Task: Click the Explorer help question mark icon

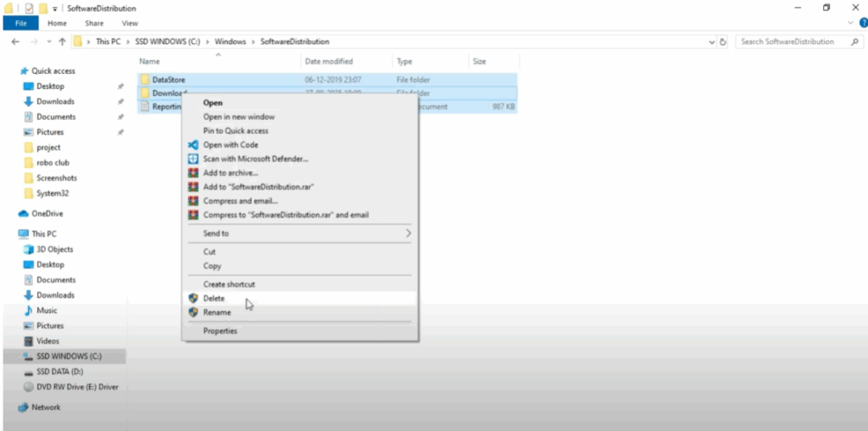Action: (863, 23)
